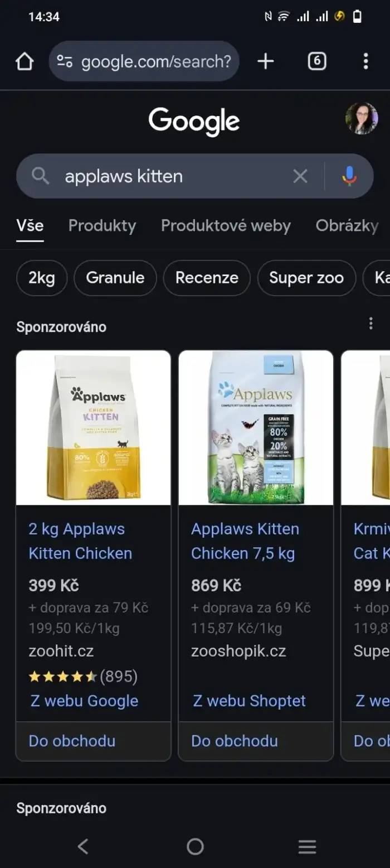Start voice search with microphone icon

[349, 176]
